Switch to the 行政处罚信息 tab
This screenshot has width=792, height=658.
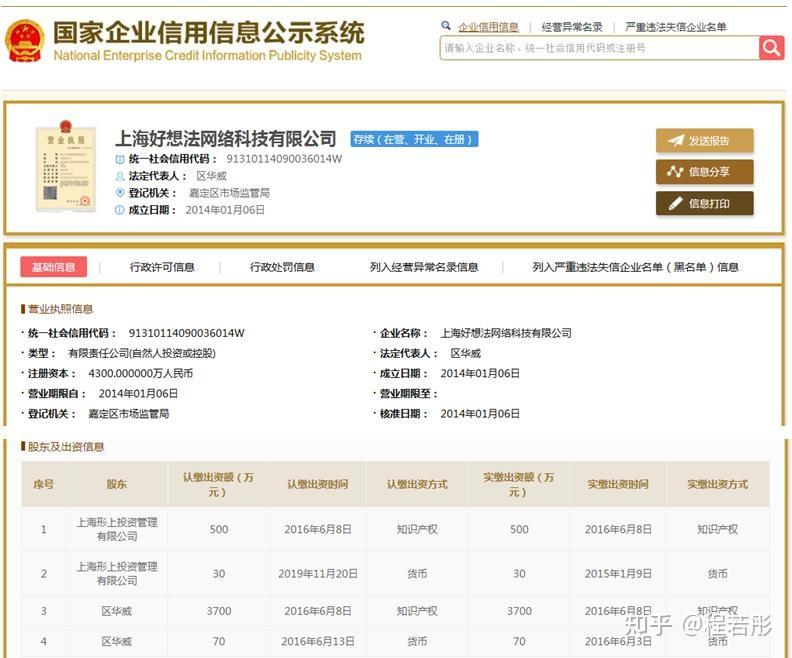click(282, 267)
